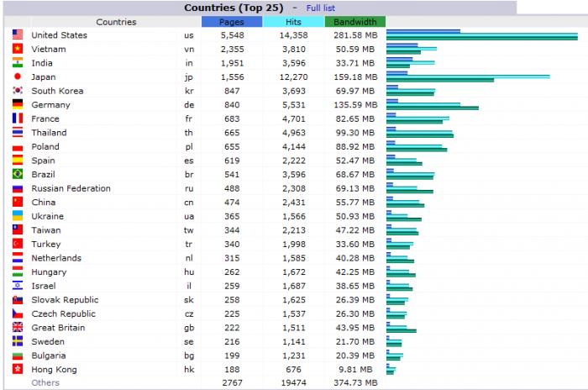Click the 'kr' country code

(189, 91)
